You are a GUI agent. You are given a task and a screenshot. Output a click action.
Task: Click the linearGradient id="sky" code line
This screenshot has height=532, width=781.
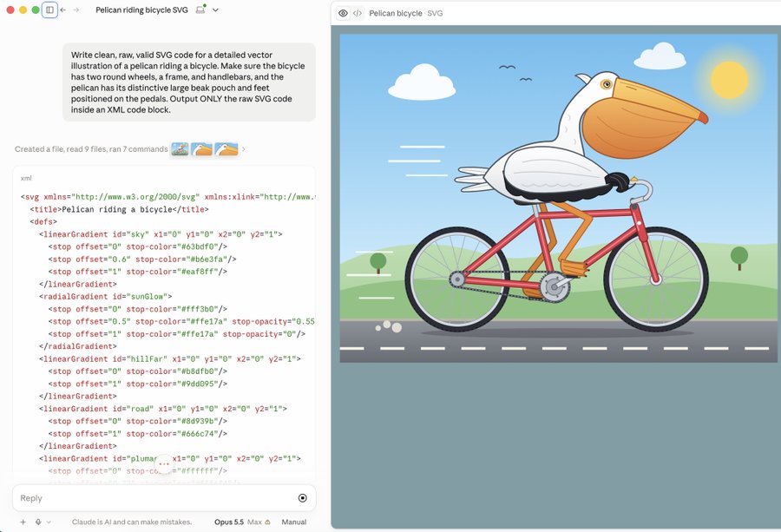(x=161, y=234)
